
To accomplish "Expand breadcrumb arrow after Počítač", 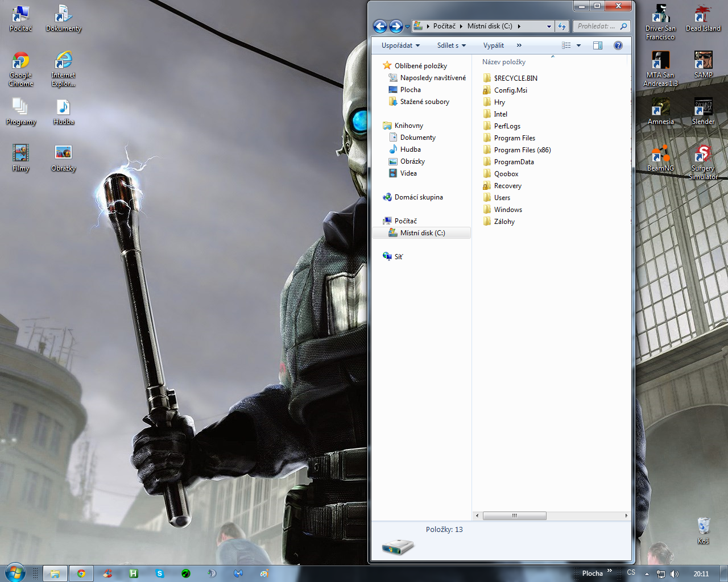I will 461,26.
